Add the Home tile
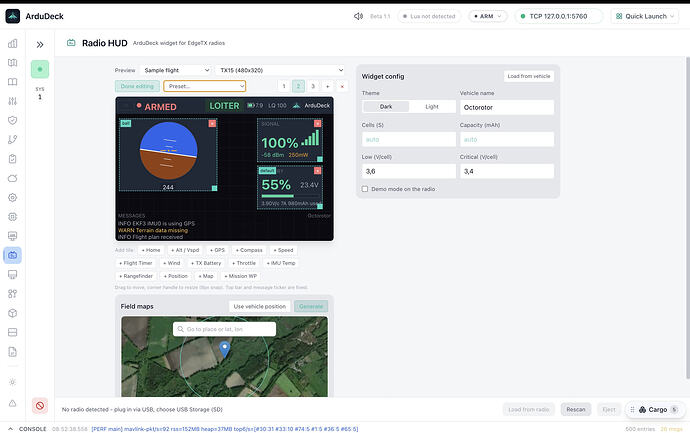690x433 pixels. (x=150, y=250)
